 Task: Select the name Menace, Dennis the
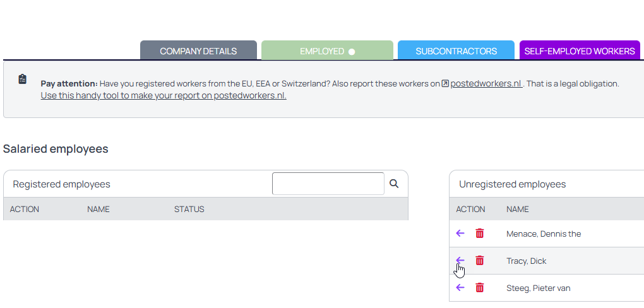[x=544, y=234]
